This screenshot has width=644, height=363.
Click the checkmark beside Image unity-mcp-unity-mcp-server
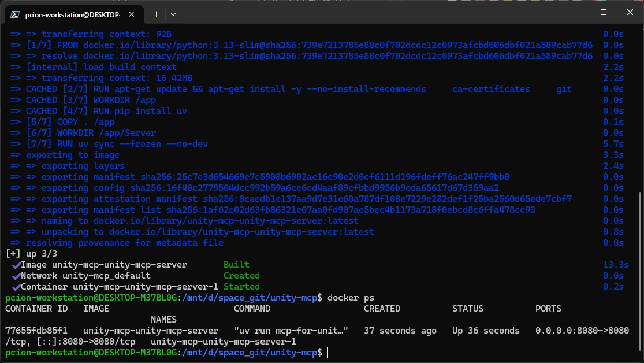tap(16, 265)
